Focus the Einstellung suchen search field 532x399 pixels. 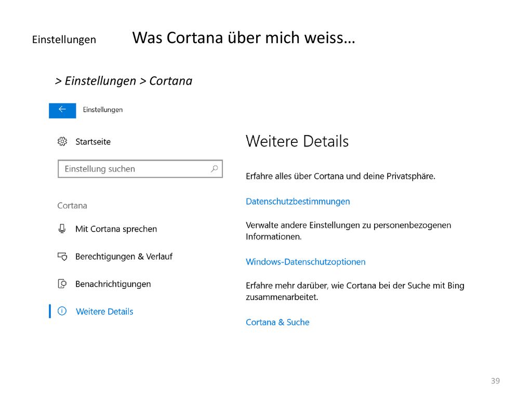tap(140, 169)
